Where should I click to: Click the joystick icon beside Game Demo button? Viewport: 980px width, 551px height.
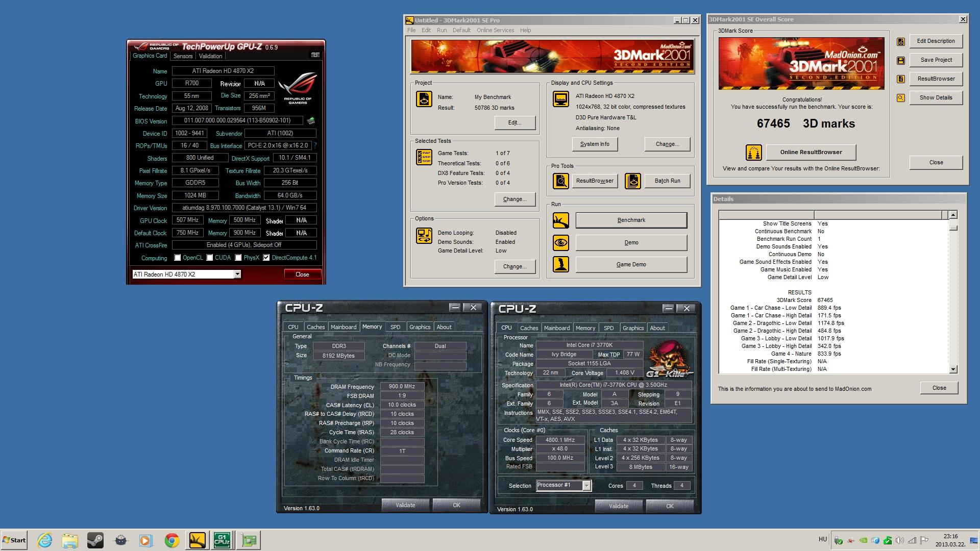point(561,264)
